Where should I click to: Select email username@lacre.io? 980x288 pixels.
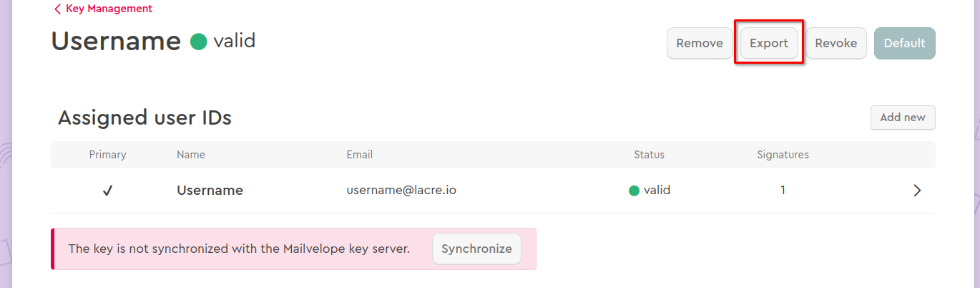[401, 191]
